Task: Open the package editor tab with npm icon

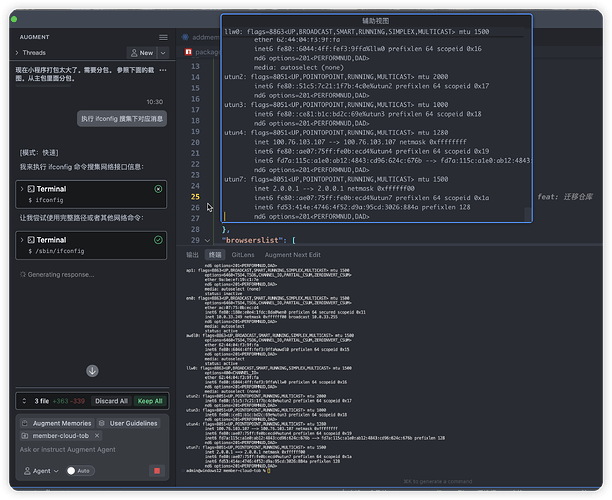Action: coord(202,52)
